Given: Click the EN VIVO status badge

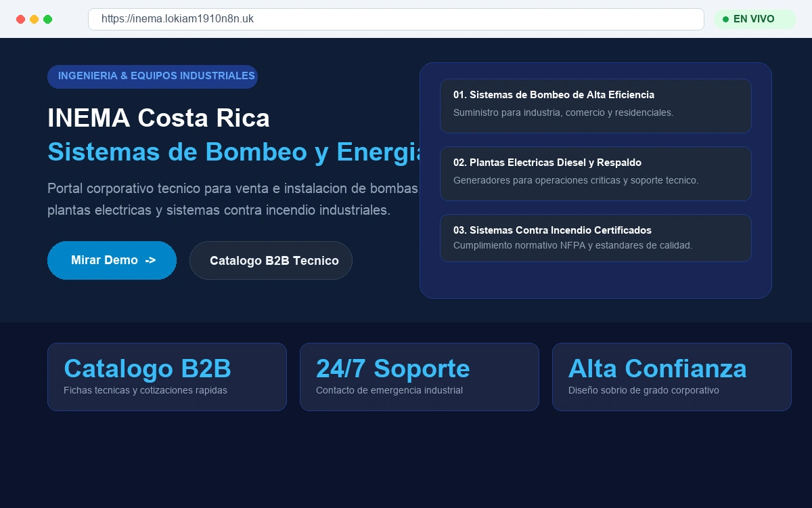Looking at the screenshot, I should pyautogui.click(x=754, y=19).
